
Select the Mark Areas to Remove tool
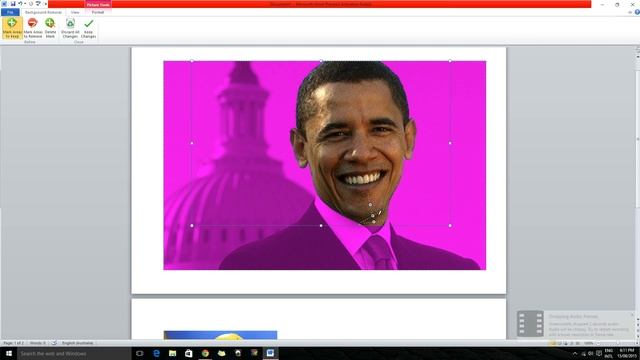pyautogui.click(x=33, y=28)
